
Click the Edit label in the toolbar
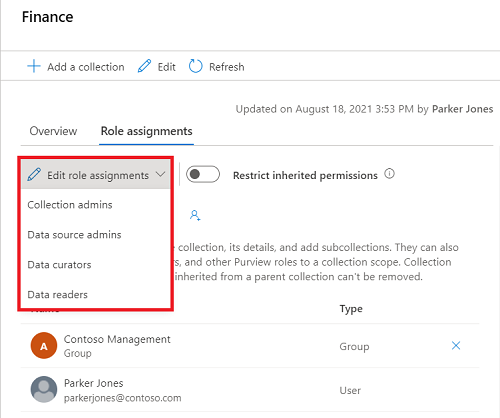166,67
